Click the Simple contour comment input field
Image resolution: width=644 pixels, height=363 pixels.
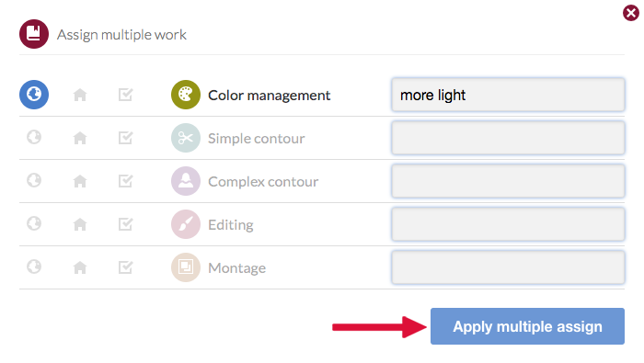click(508, 138)
